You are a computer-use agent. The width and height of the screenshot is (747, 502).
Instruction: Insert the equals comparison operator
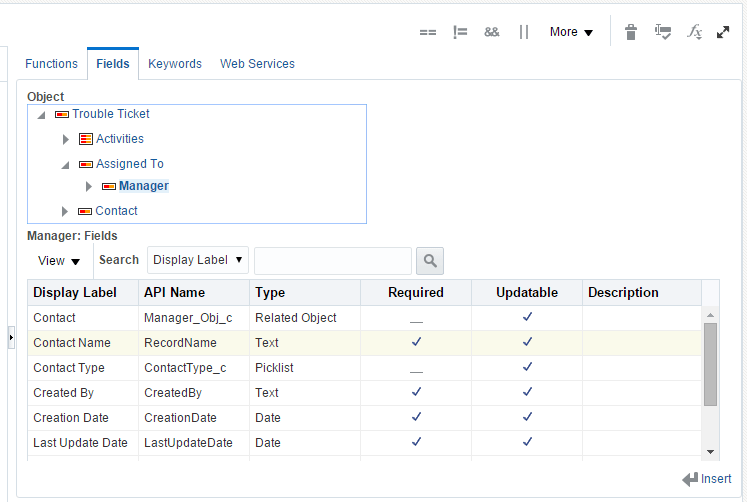pyautogui.click(x=428, y=32)
